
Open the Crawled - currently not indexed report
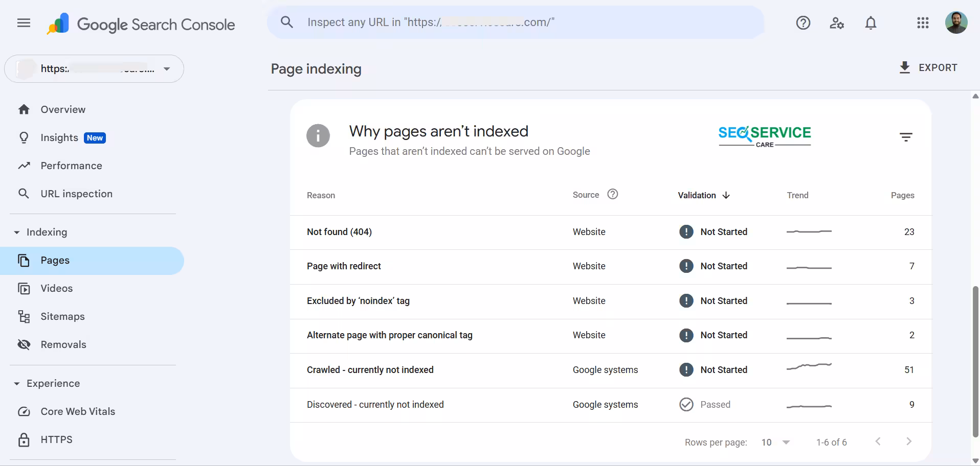pyautogui.click(x=370, y=369)
